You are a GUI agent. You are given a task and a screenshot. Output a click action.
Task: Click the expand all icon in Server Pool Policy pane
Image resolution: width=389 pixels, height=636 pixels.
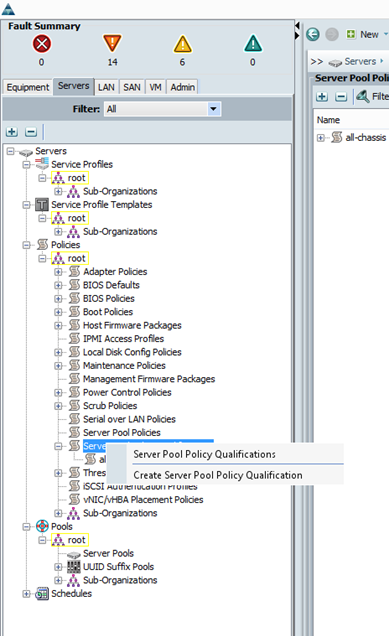tap(322, 97)
